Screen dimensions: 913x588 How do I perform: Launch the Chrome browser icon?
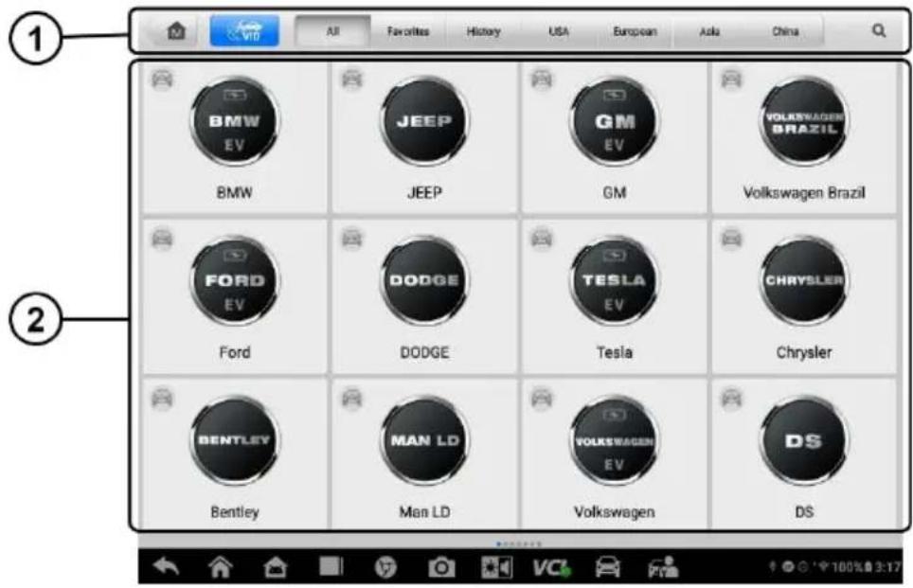(385, 567)
